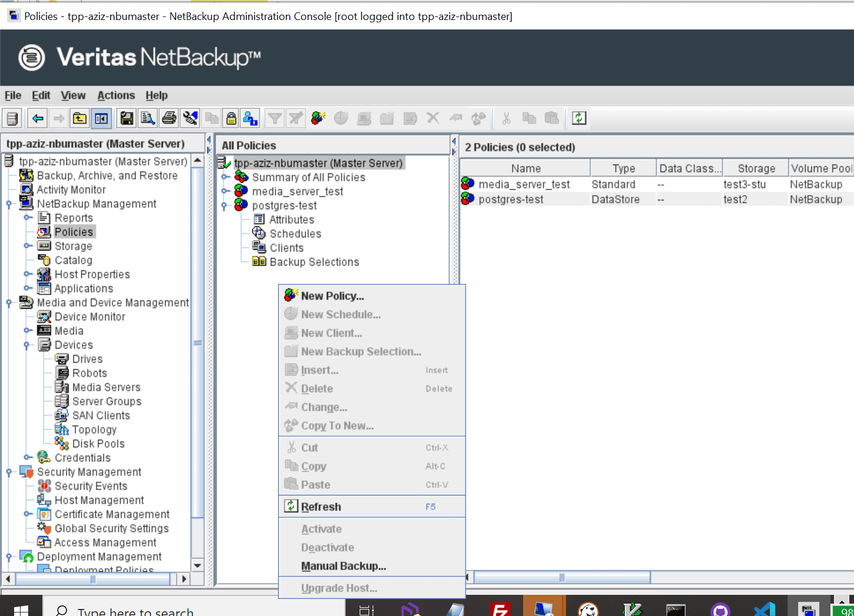The height and width of the screenshot is (616, 854).
Task: Click the Up One Level toolbar icon
Action: tap(79, 118)
